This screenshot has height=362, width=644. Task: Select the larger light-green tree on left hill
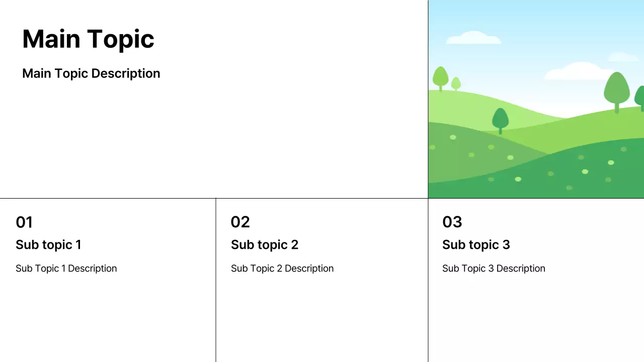(441, 77)
